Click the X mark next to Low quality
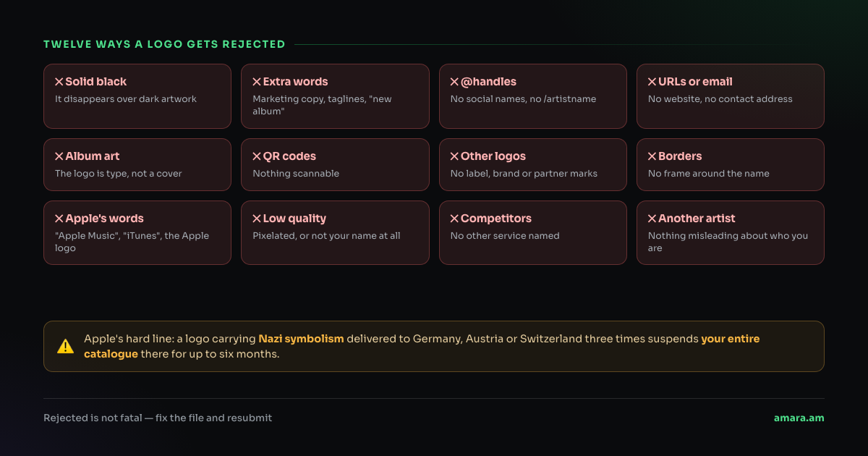This screenshot has width=868, height=456. [257, 219]
